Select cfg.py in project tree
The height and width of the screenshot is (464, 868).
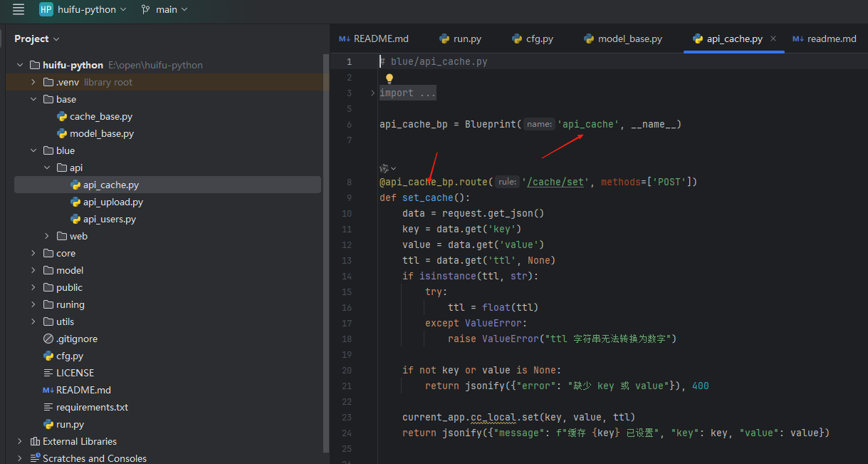tap(70, 356)
